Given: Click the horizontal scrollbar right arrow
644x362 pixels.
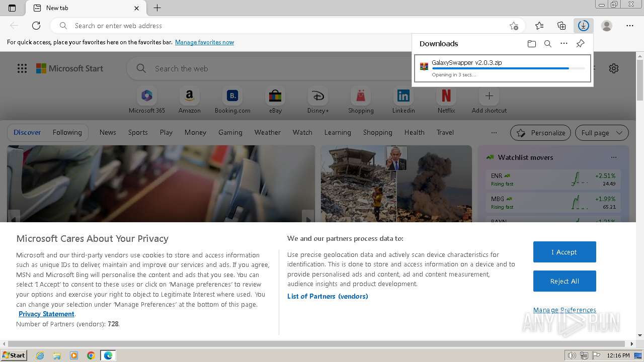Looking at the screenshot, I should coord(632,344).
